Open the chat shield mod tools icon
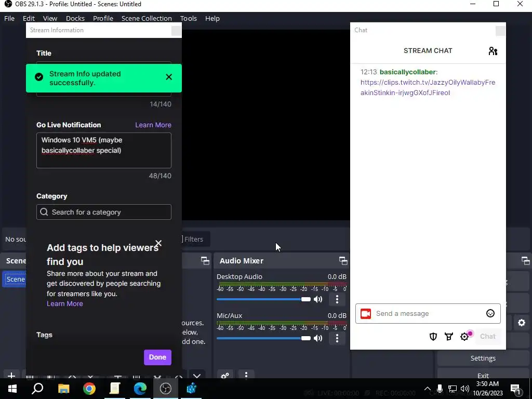Screen dimensions: 532x399 pos(433,337)
